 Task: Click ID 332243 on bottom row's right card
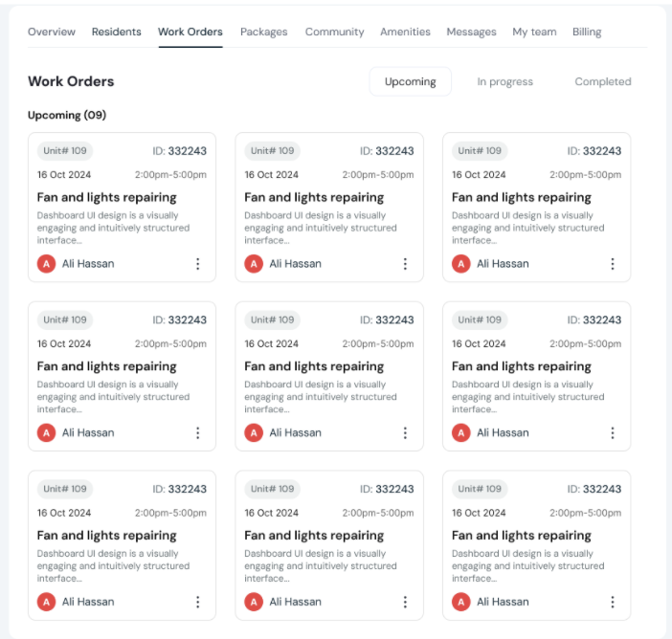594,490
